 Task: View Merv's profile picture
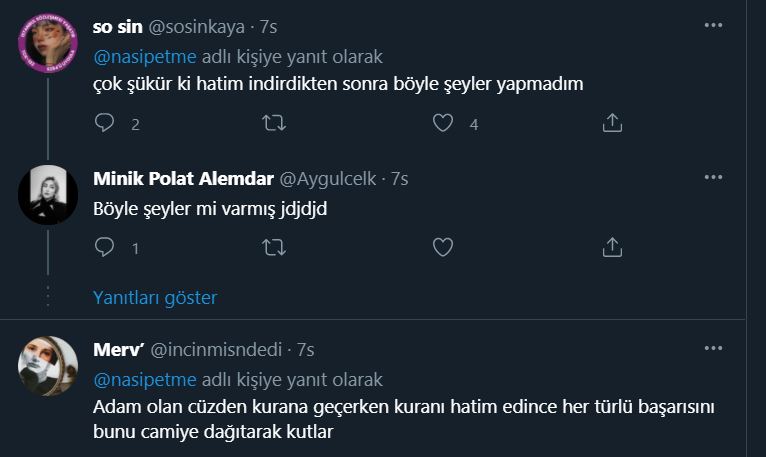48,365
